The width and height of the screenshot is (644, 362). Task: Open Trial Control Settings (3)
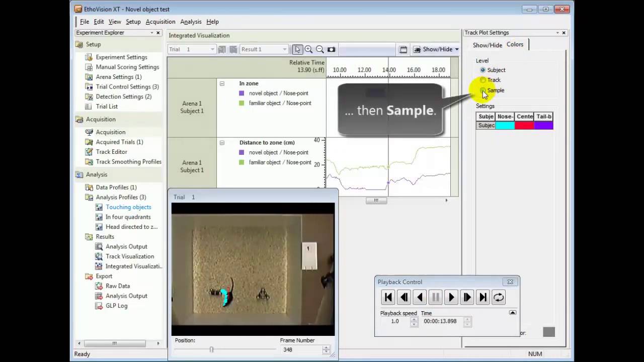click(127, 87)
